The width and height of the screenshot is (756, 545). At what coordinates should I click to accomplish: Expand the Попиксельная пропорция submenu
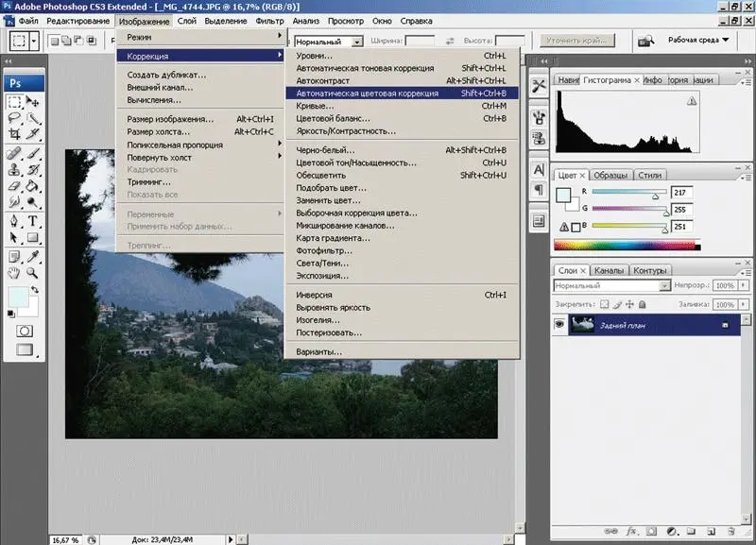click(200, 145)
